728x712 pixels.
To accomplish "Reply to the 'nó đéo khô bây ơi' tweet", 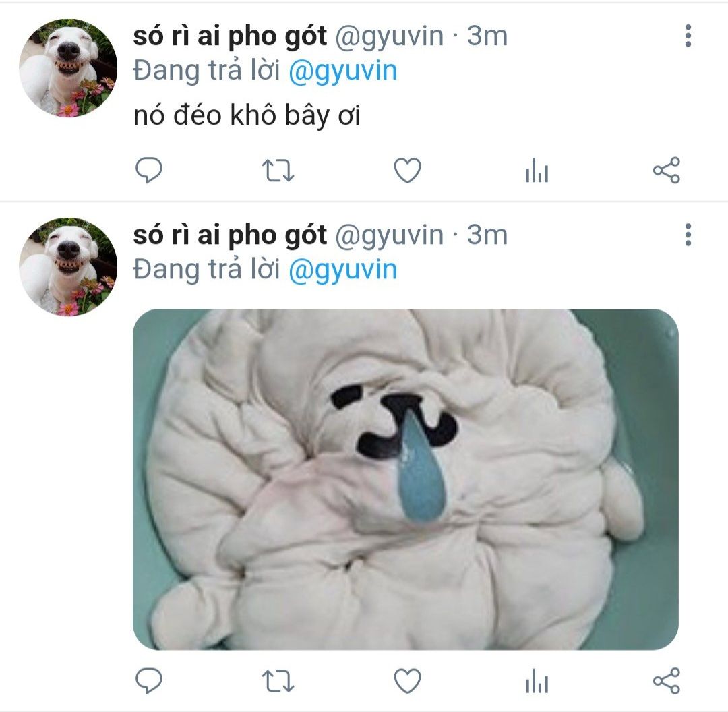I will (x=148, y=170).
